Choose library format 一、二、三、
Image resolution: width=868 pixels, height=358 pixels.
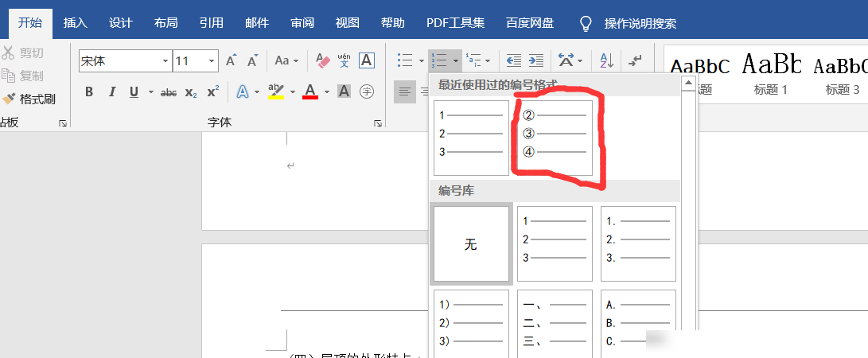click(555, 324)
